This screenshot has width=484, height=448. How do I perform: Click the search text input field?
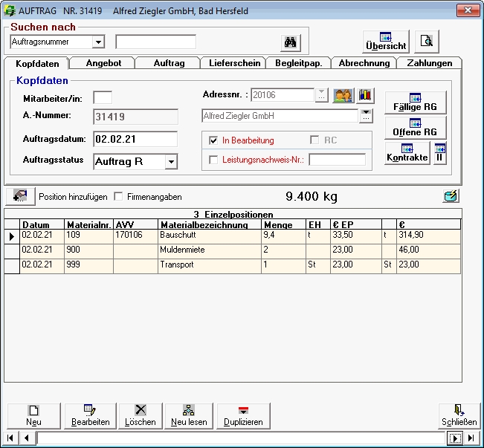point(156,42)
